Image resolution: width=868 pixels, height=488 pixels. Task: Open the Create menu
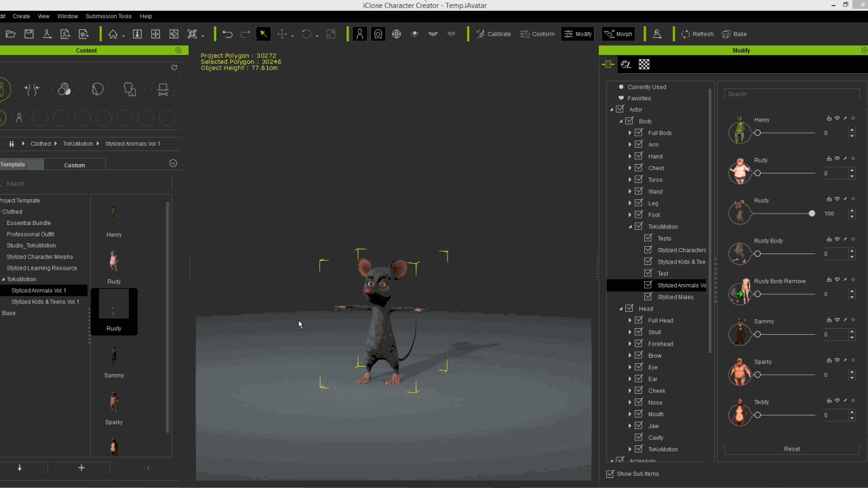tap(22, 16)
